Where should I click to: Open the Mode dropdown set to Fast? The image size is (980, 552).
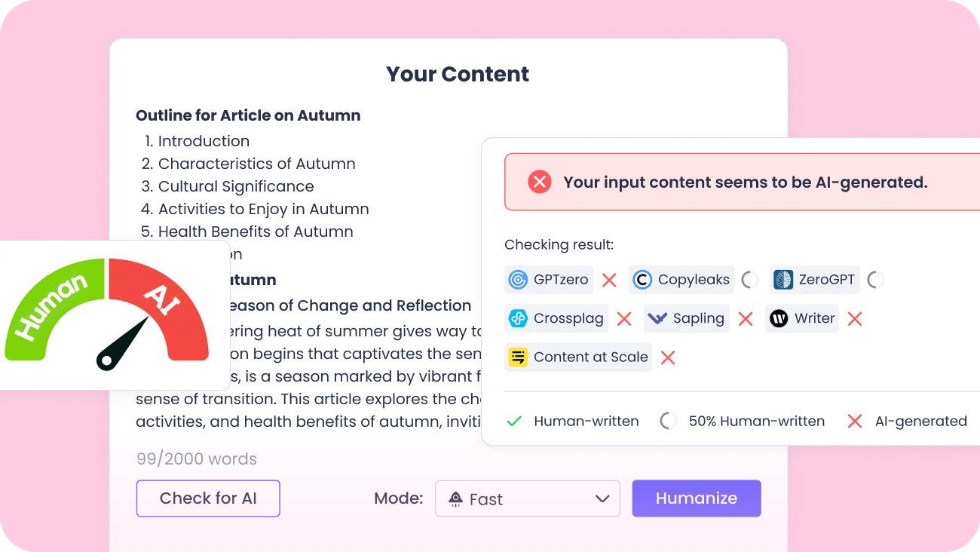pyautogui.click(x=527, y=498)
